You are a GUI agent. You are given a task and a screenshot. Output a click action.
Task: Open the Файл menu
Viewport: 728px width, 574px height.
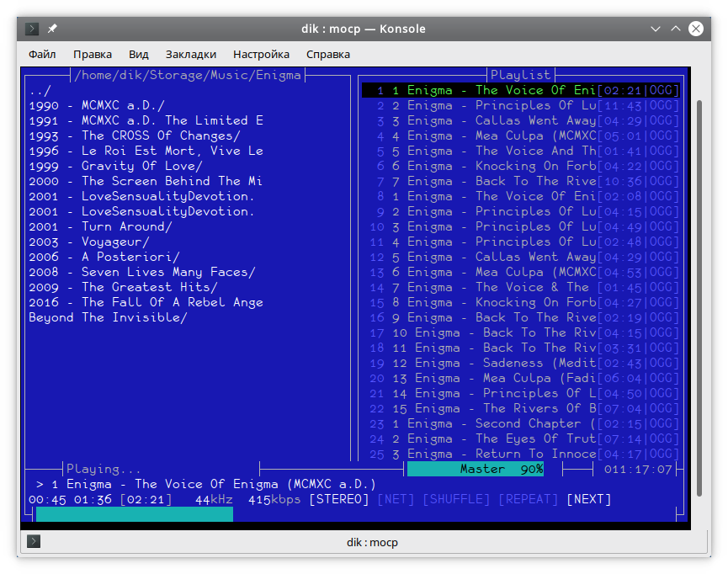pyautogui.click(x=42, y=55)
